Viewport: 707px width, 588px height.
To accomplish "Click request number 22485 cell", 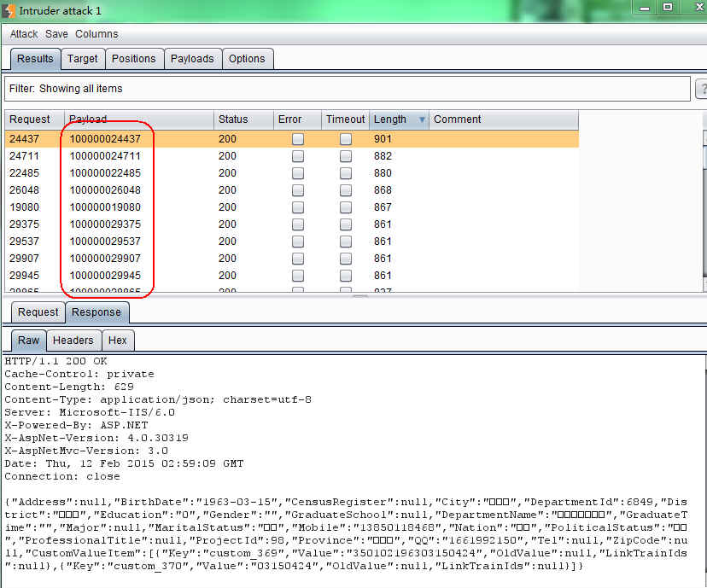I will coord(25,173).
